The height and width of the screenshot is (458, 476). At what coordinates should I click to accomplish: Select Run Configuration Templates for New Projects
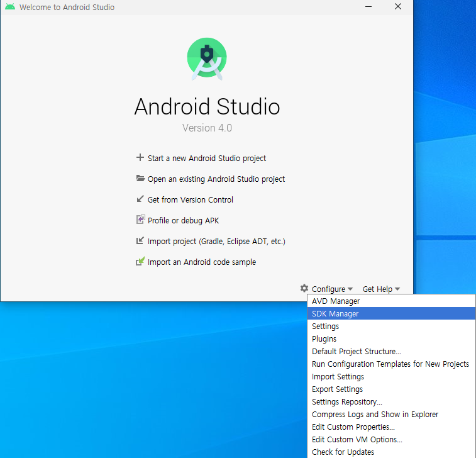click(x=391, y=364)
